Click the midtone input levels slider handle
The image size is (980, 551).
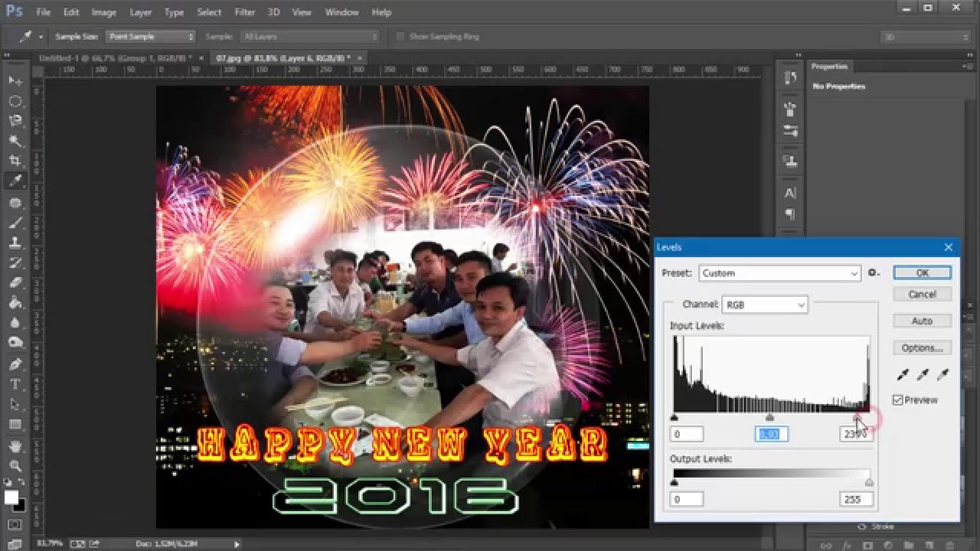[769, 418]
